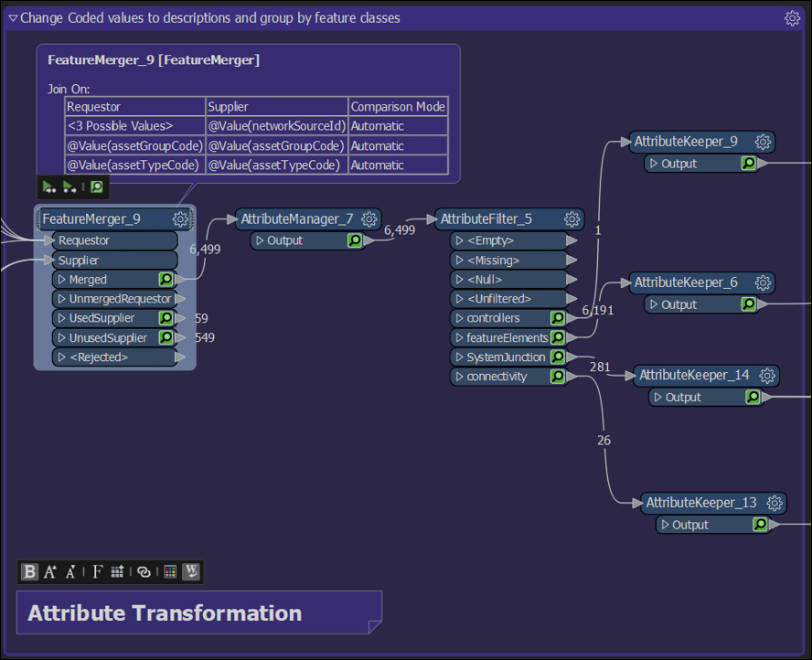Viewport: 812px width, 660px height.
Task: Run workspace from this transformer onward
Action: coord(71,186)
